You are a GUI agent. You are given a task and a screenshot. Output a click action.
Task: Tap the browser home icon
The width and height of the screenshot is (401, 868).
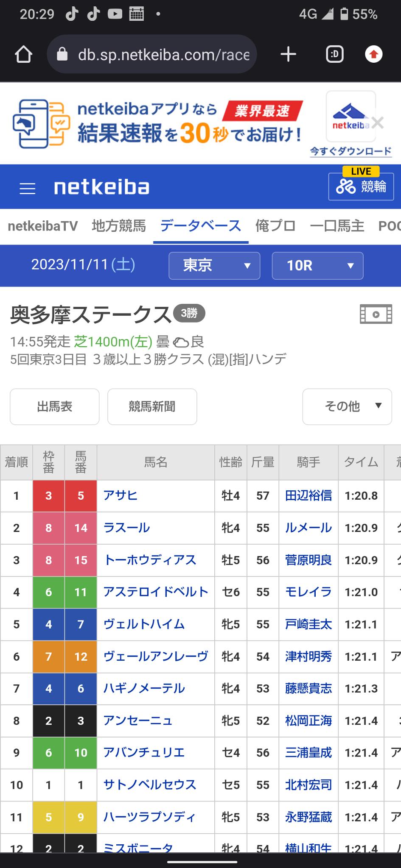click(23, 54)
